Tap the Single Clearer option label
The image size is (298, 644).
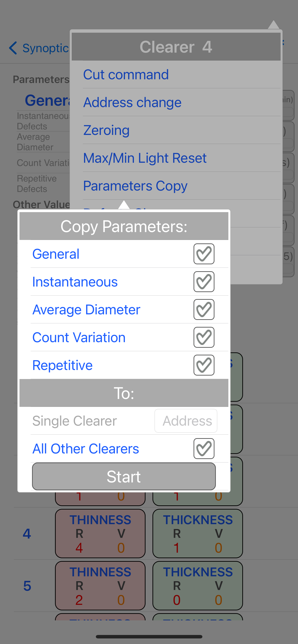pyautogui.click(x=74, y=421)
